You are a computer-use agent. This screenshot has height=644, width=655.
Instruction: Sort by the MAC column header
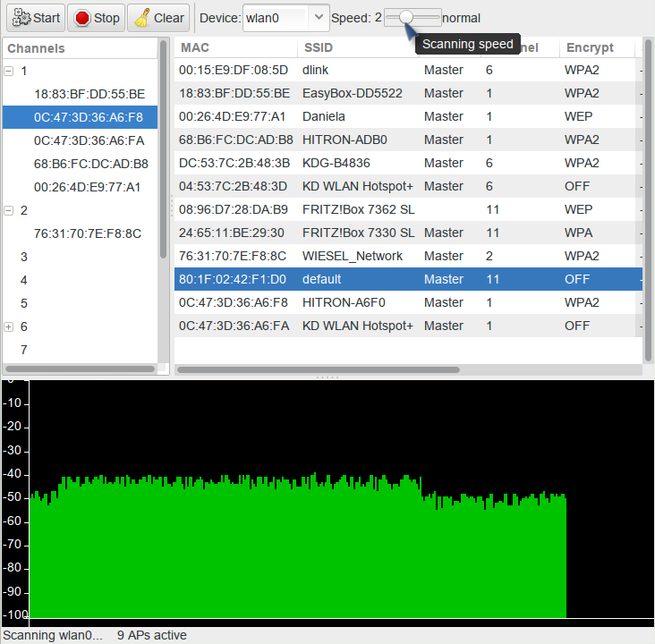coord(235,47)
